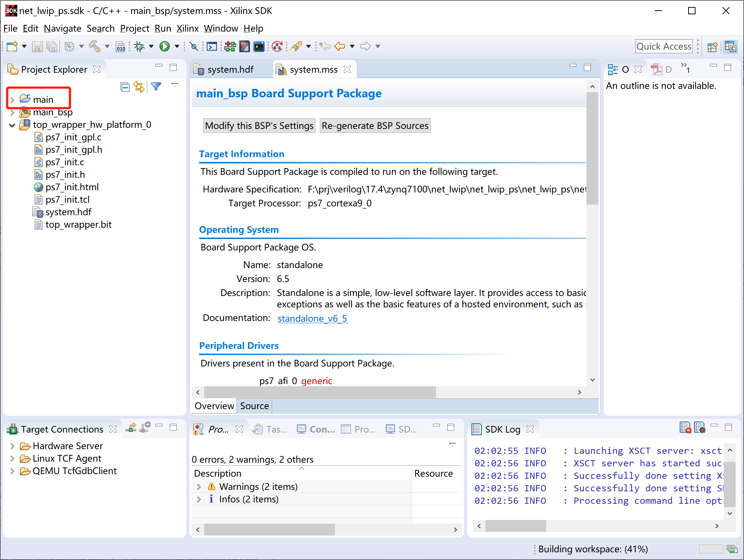Click the generic driver link
The height and width of the screenshot is (560, 744).
tap(317, 381)
